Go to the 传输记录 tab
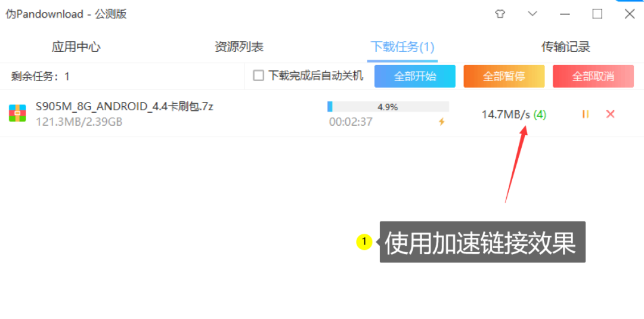The image size is (644, 319). pyautogui.click(x=565, y=47)
